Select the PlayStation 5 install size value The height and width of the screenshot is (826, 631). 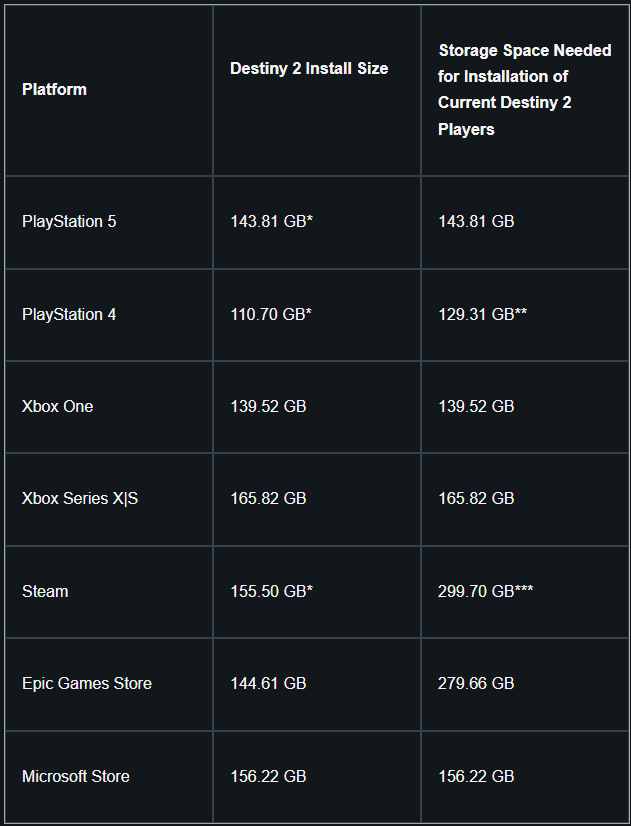[x=271, y=221]
